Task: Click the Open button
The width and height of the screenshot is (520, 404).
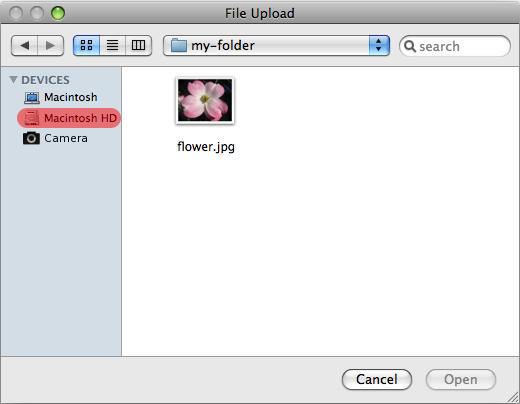Action: (x=461, y=379)
